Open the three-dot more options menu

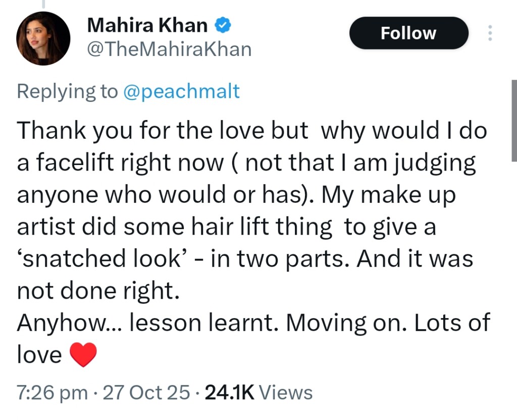[x=489, y=33]
